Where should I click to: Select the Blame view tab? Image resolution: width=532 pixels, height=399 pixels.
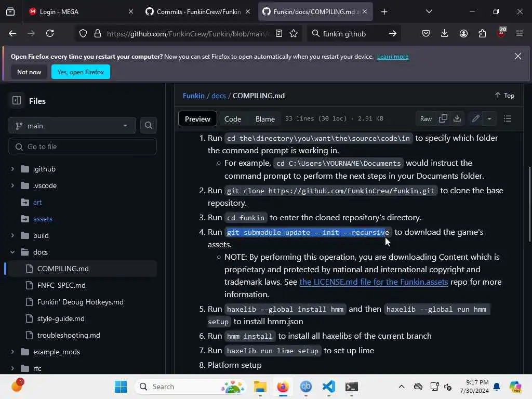click(265, 119)
